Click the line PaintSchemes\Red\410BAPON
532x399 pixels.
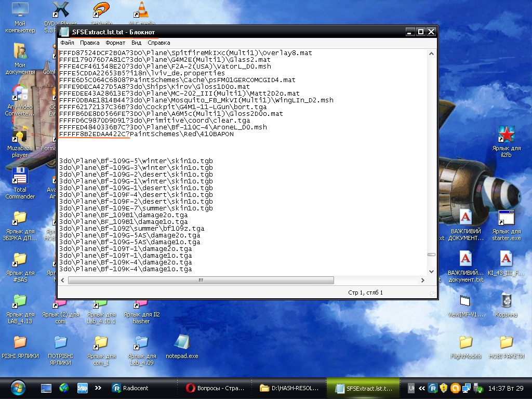tap(146, 134)
